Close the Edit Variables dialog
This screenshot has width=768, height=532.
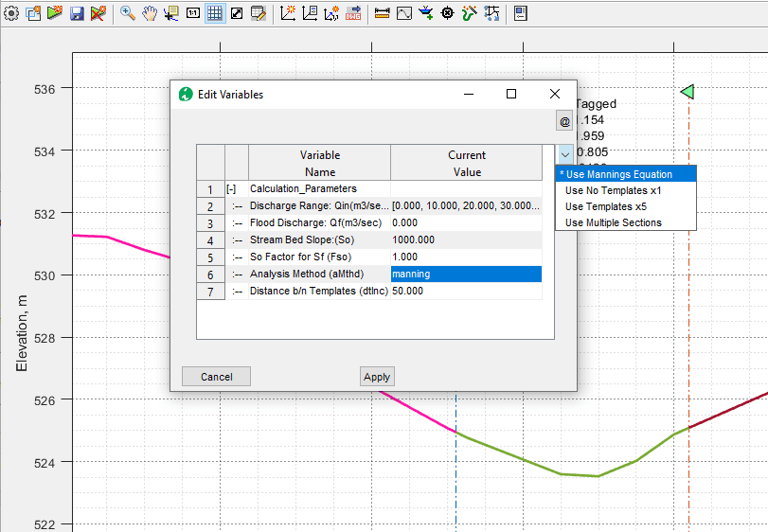(554, 94)
